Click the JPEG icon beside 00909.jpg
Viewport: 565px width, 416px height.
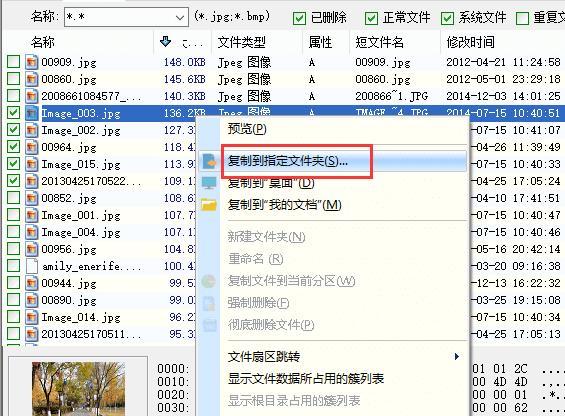click(31, 62)
